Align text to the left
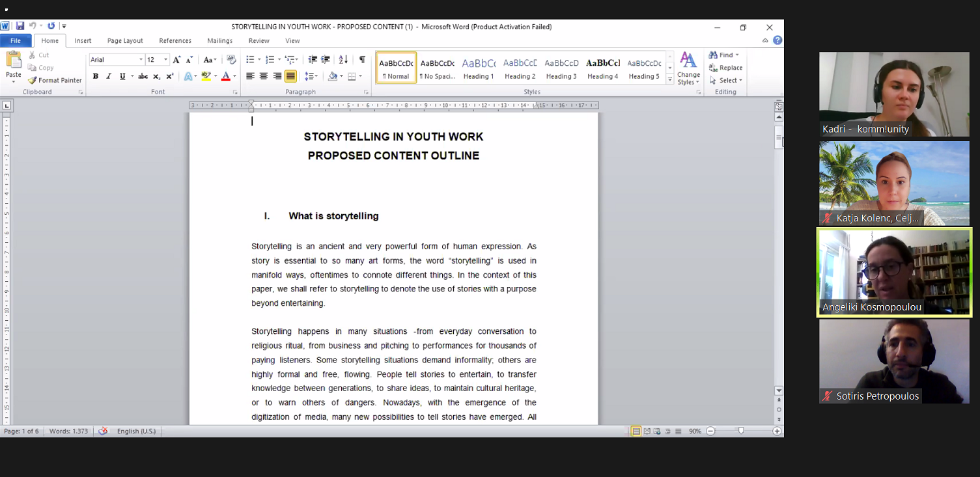 point(250,76)
